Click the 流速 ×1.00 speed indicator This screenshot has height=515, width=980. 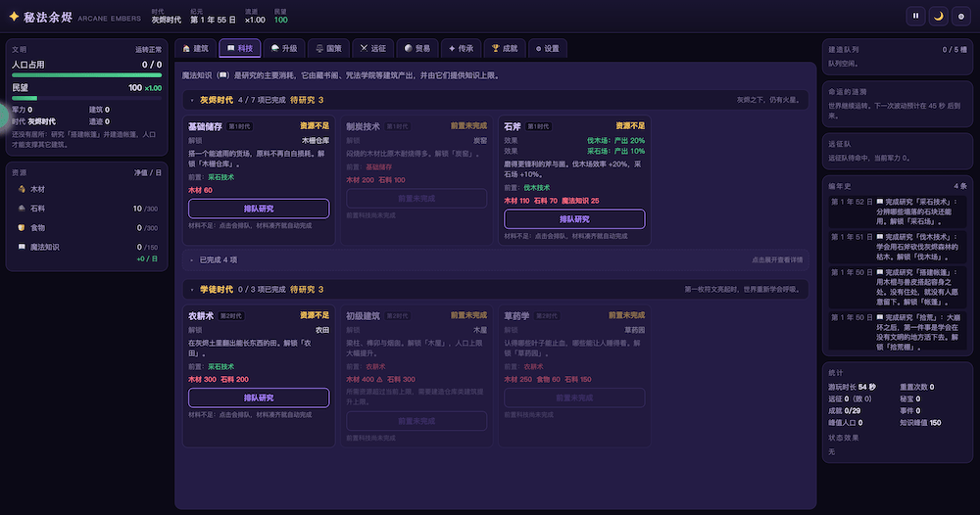pyautogui.click(x=255, y=17)
